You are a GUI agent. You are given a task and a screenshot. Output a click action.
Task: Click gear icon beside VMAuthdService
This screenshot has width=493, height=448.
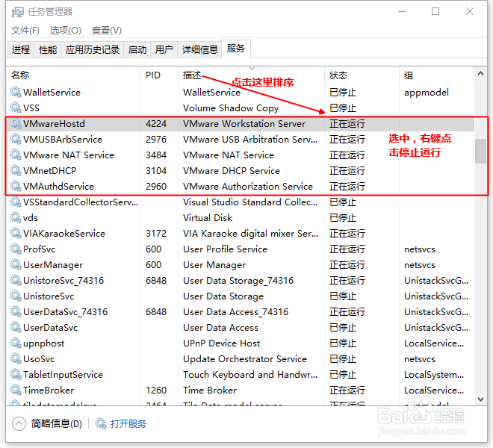point(16,186)
